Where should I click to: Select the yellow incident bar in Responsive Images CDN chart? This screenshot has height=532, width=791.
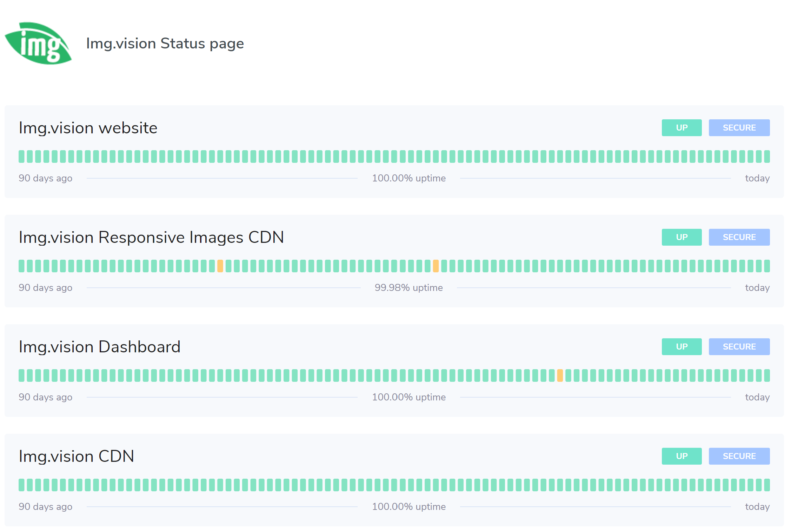click(x=220, y=266)
